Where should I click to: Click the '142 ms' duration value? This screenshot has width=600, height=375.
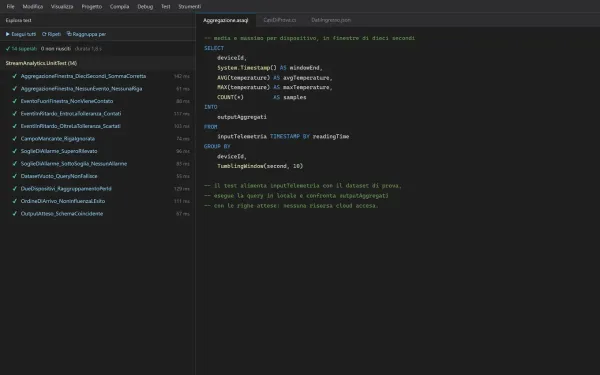[182, 77]
